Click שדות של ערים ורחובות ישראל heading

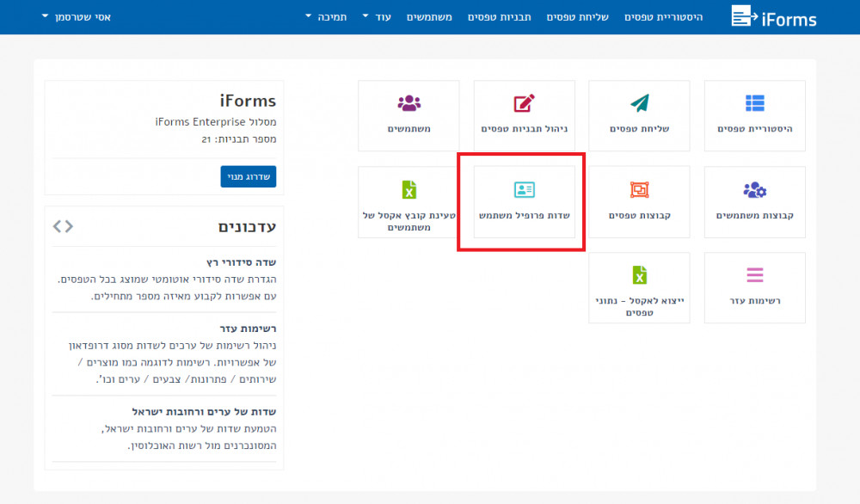204,412
